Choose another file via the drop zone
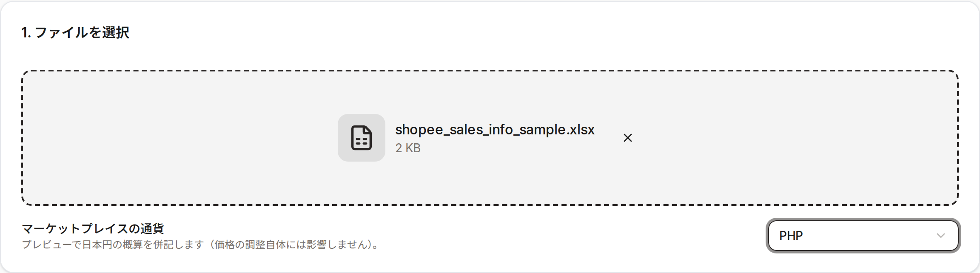Viewport: 980px width, 273px height. pos(490,138)
